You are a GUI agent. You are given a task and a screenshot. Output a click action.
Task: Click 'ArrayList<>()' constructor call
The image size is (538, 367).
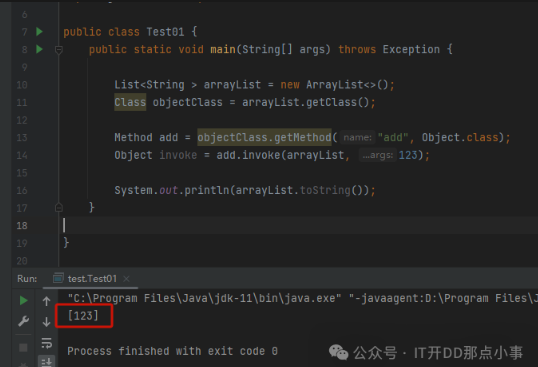point(347,84)
